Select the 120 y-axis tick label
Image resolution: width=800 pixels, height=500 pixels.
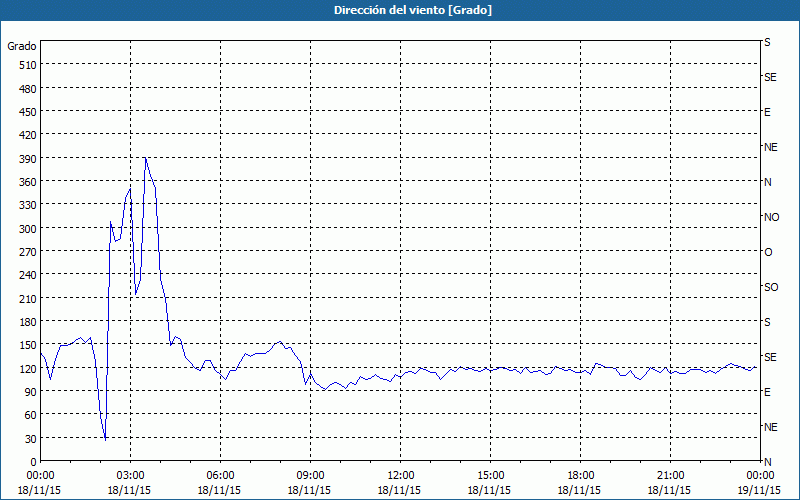(28, 369)
